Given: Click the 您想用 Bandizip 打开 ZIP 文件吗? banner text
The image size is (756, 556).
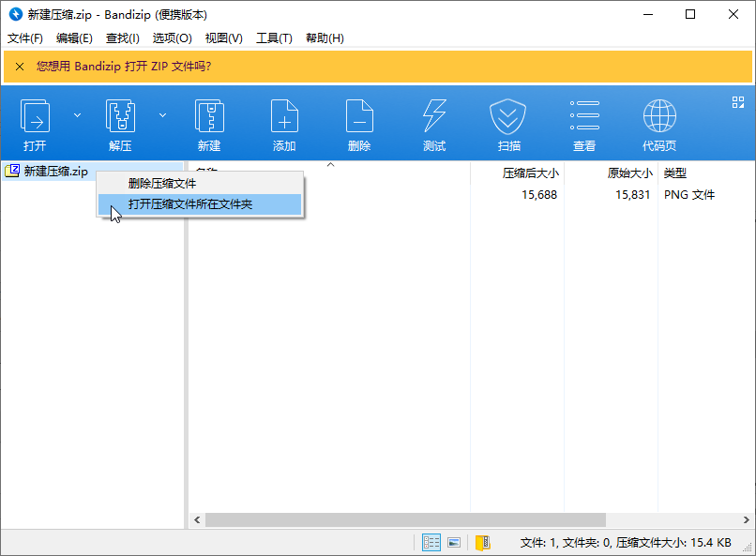Looking at the screenshot, I should click(124, 66).
